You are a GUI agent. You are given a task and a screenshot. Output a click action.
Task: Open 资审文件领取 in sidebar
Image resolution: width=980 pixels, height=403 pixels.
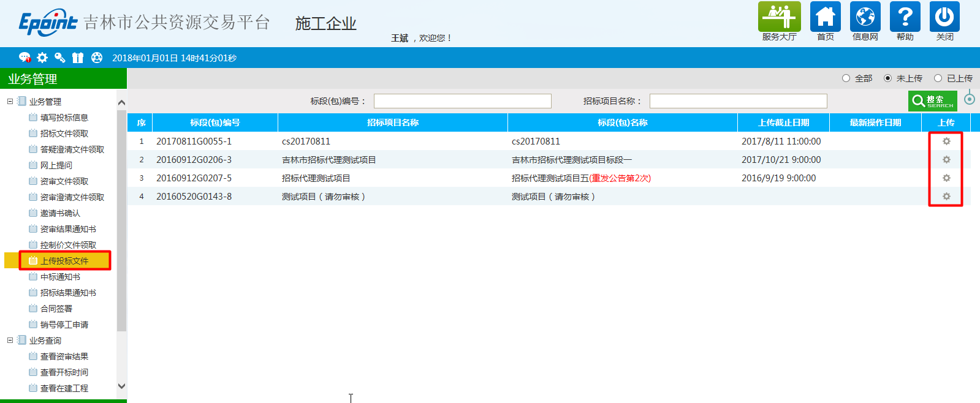64,181
